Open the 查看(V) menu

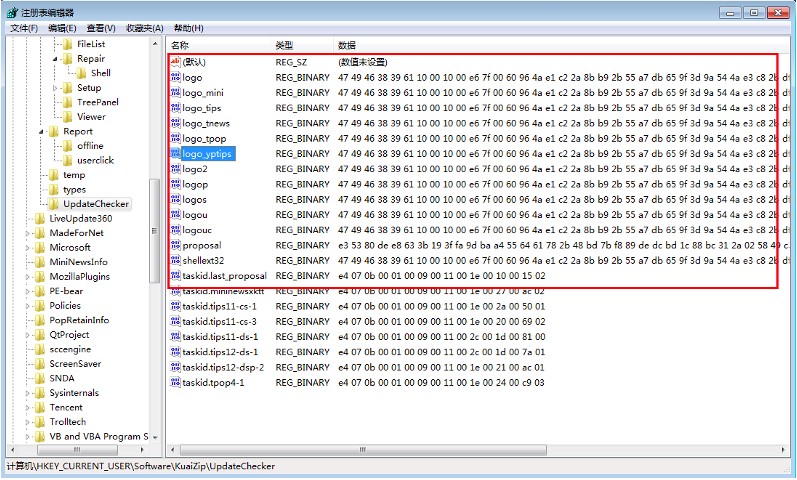101,28
